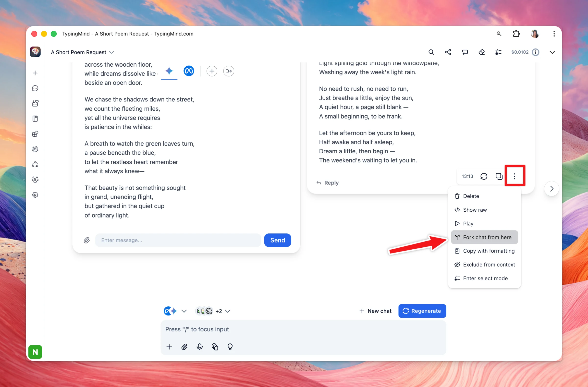This screenshot has height=387, width=588.
Task: Click the plus icon in the left sidebar
Action: [x=35, y=73]
